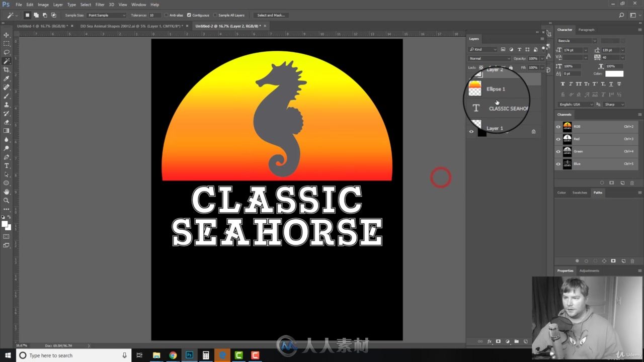Select the Clone Stamp tool
Viewport: 644px width, 362px height.
[7, 105]
